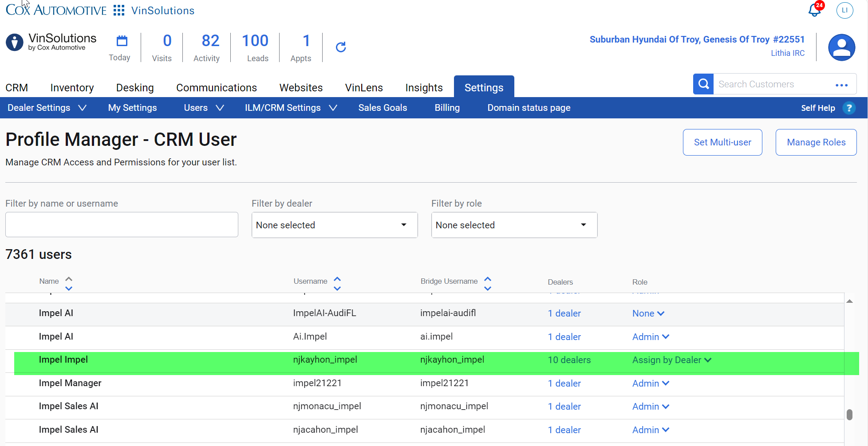The width and height of the screenshot is (868, 446).
Task: Click the Cox Automotive header logo
Action: coord(56,10)
